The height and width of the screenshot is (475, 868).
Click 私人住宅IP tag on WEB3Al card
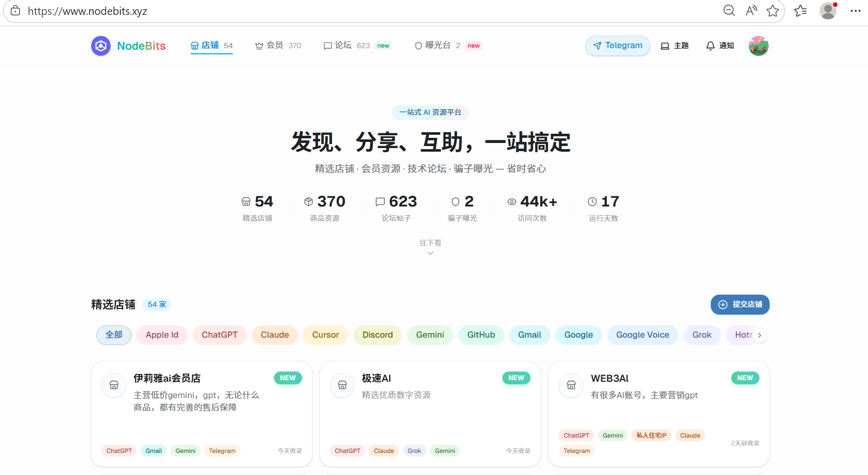651,436
